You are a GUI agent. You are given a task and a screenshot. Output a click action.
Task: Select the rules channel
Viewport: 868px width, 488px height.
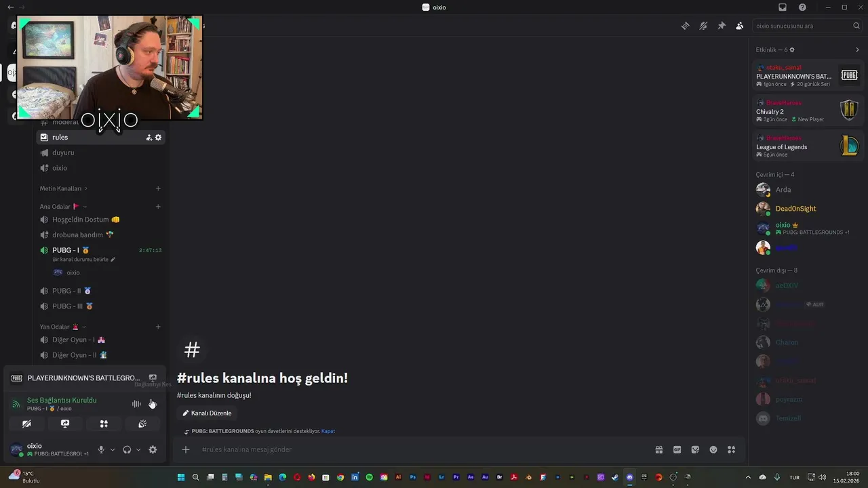pyautogui.click(x=100, y=137)
